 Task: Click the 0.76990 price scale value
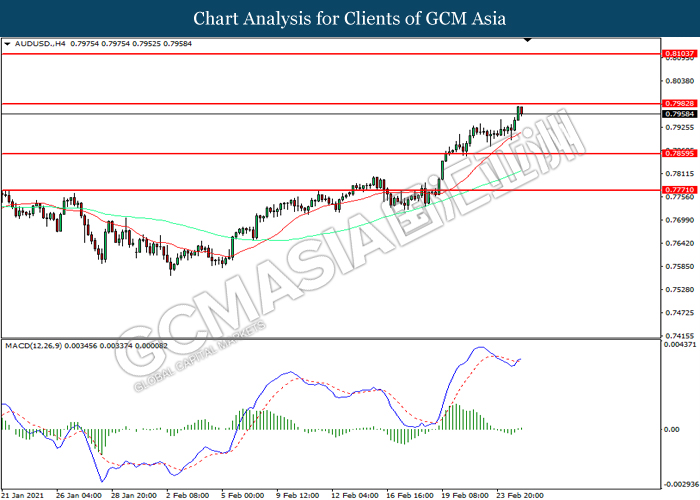(x=679, y=220)
